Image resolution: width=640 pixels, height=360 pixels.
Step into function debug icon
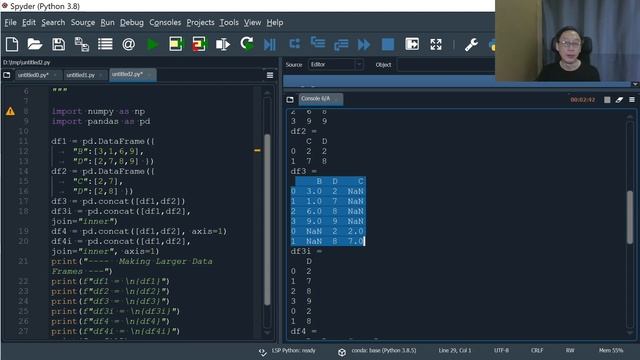point(318,42)
